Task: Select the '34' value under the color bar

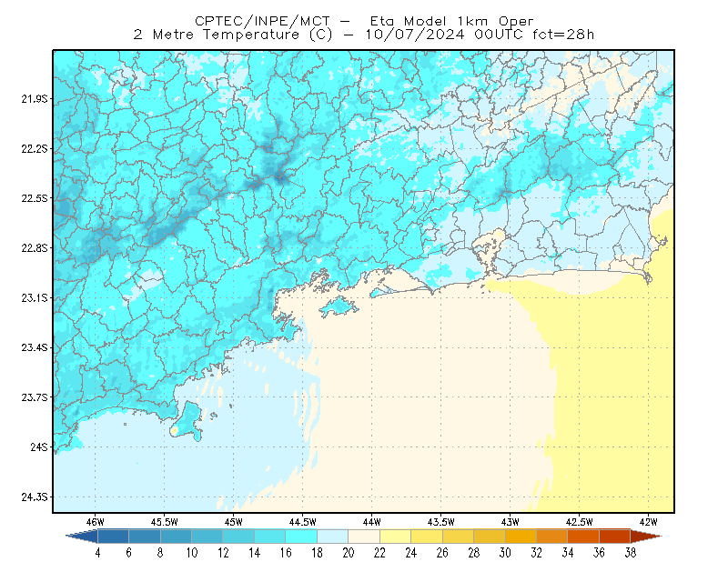Action: (568, 553)
